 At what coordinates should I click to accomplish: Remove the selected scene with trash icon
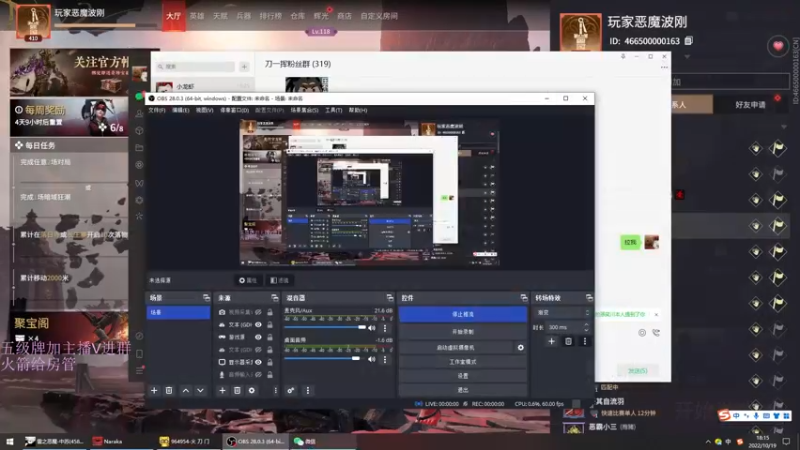point(169,390)
